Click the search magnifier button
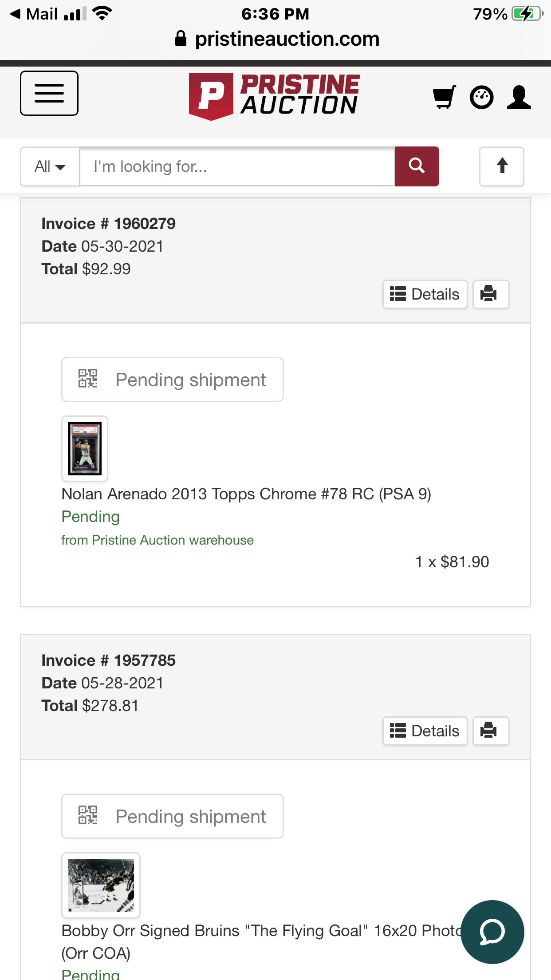551x980 pixels. tap(417, 166)
